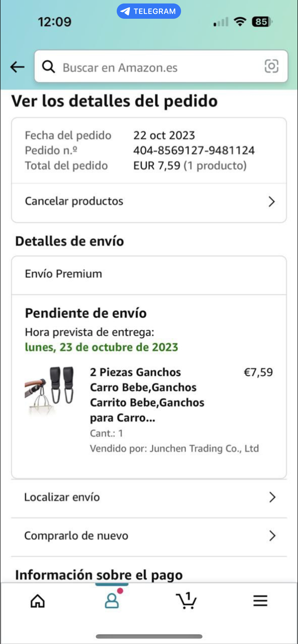Select Cancelar productos option

point(74,201)
